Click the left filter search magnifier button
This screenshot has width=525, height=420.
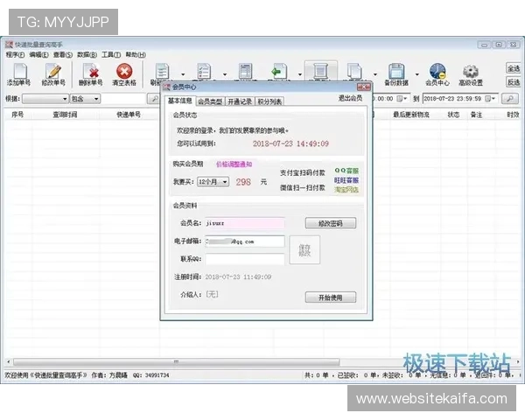pos(154,99)
